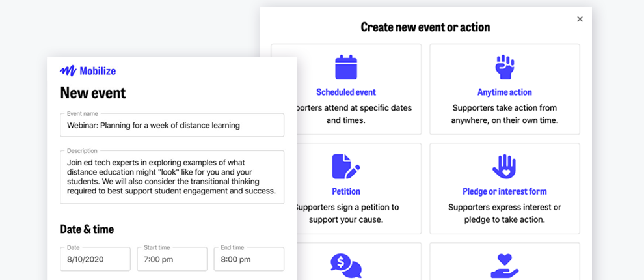This screenshot has height=280, width=644.
Task: Click the calendar icon for Scheduled event
Action: point(346,67)
